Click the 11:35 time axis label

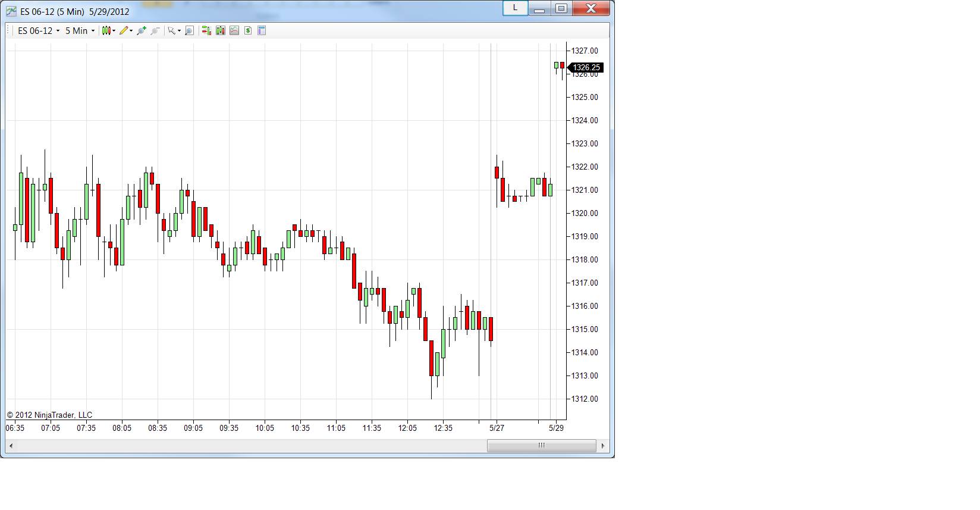[372, 428]
